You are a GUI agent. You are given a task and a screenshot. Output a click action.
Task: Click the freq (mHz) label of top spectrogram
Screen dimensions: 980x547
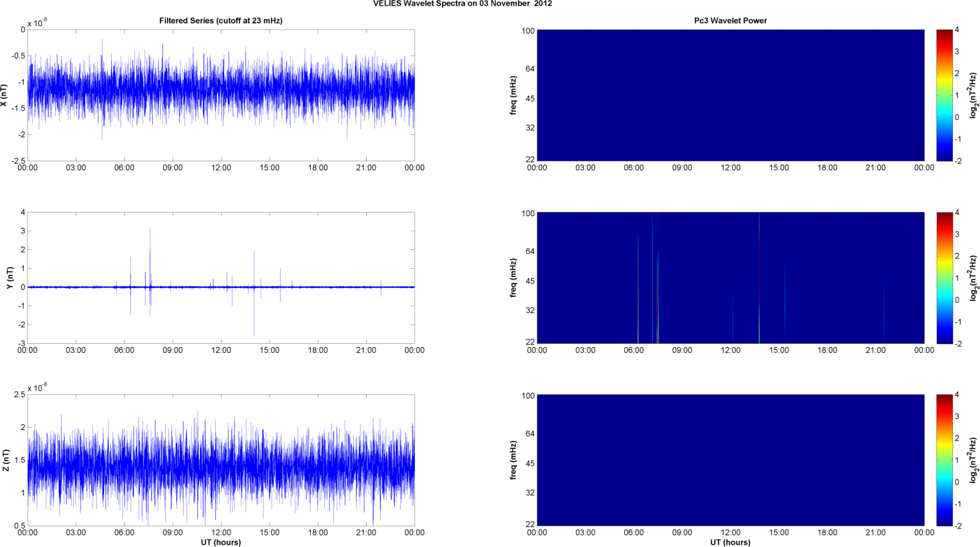click(x=514, y=95)
